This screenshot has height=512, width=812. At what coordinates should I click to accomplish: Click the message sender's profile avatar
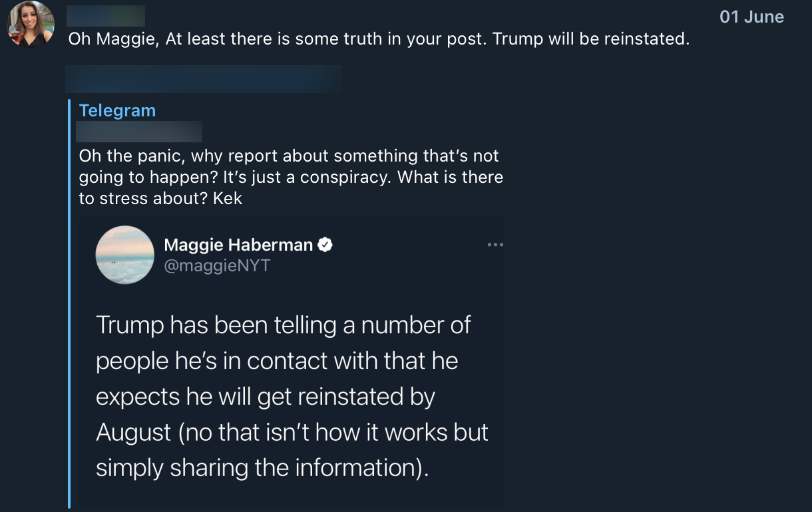pyautogui.click(x=31, y=25)
